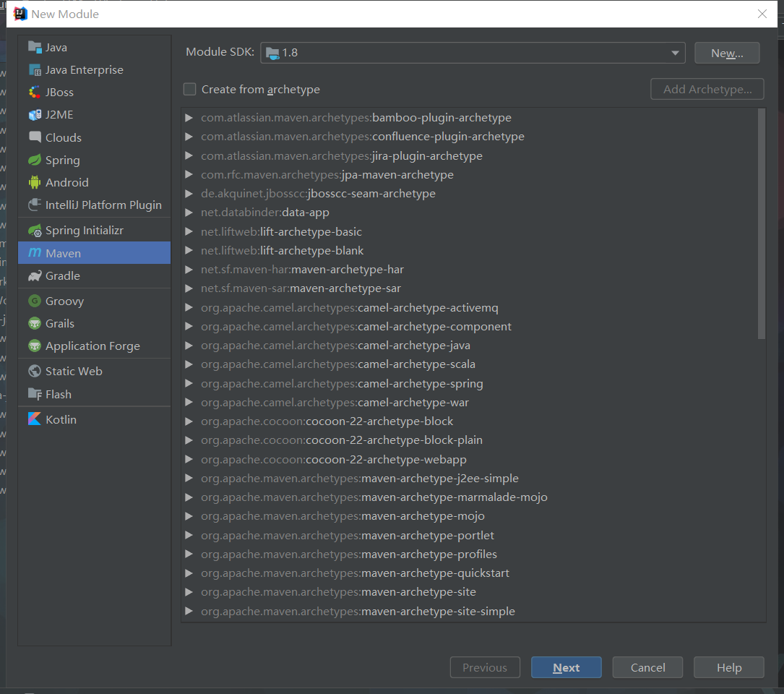Click the Clouds icon

pyautogui.click(x=35, y=137)
